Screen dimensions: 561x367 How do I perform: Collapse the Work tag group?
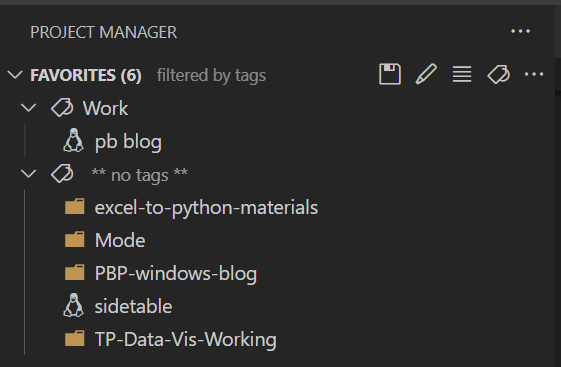[x=29, y=108]
